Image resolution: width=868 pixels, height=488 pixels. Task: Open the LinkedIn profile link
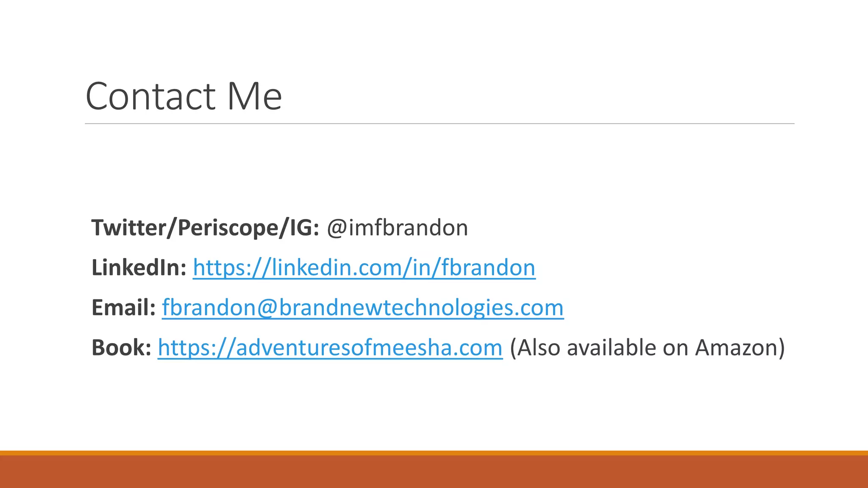[364, 268]
